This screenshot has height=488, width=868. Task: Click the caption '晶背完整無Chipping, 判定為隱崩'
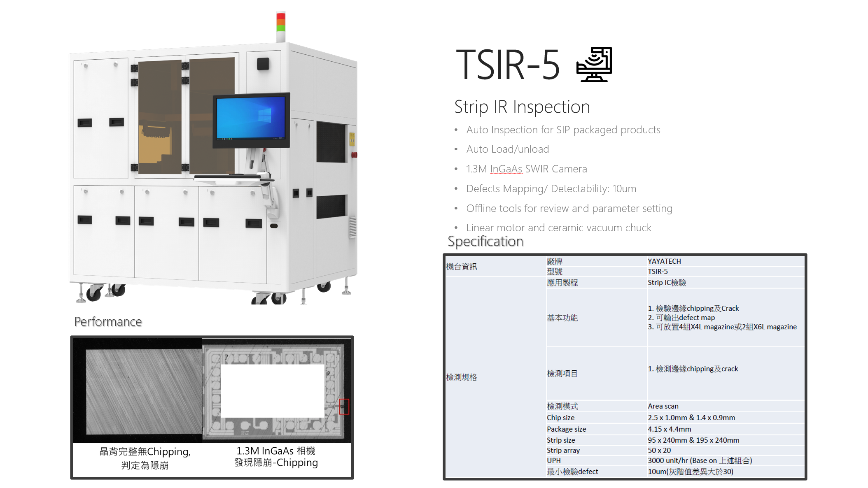pos(145,458)
